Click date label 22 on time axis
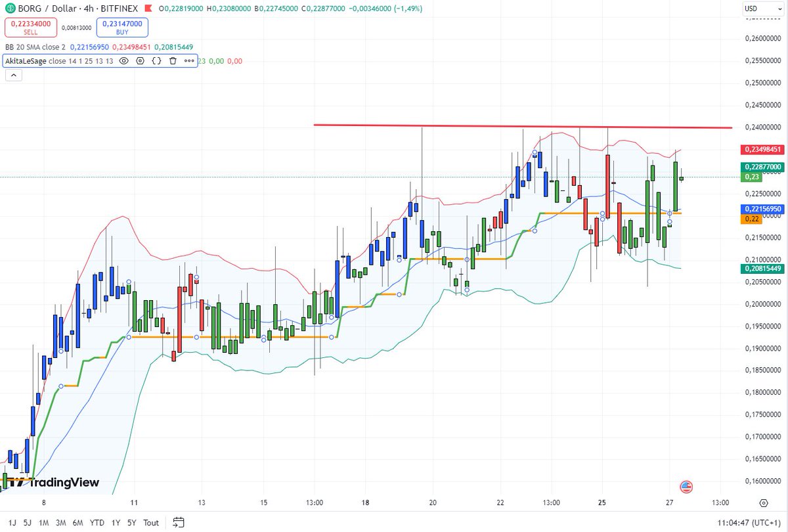 (501, 503)
